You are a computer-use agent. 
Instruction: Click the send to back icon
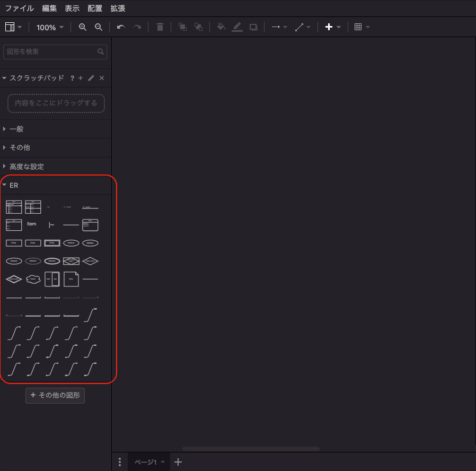point(199,27)
